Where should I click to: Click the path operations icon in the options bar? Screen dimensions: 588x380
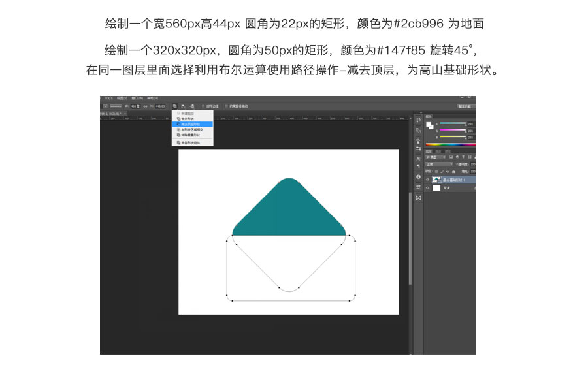click(x=174, y=106)
